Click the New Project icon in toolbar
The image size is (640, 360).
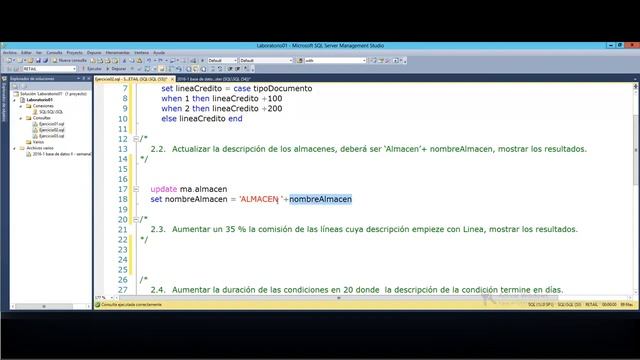pyautogui.click(x=9, y=60)
